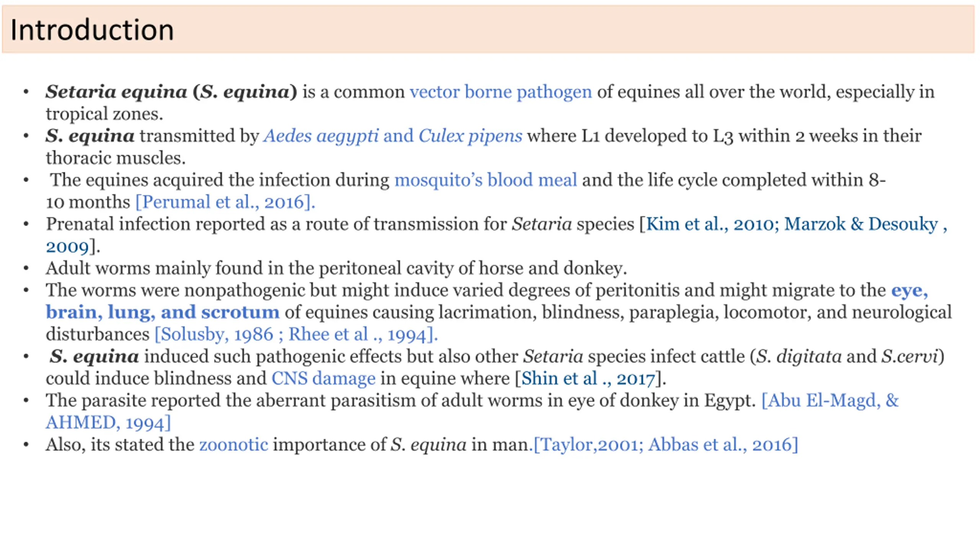This screenshot has height=551, width=980.
Task: Open the Solusby, 1986 citation
Action: (x=214, y=335)
